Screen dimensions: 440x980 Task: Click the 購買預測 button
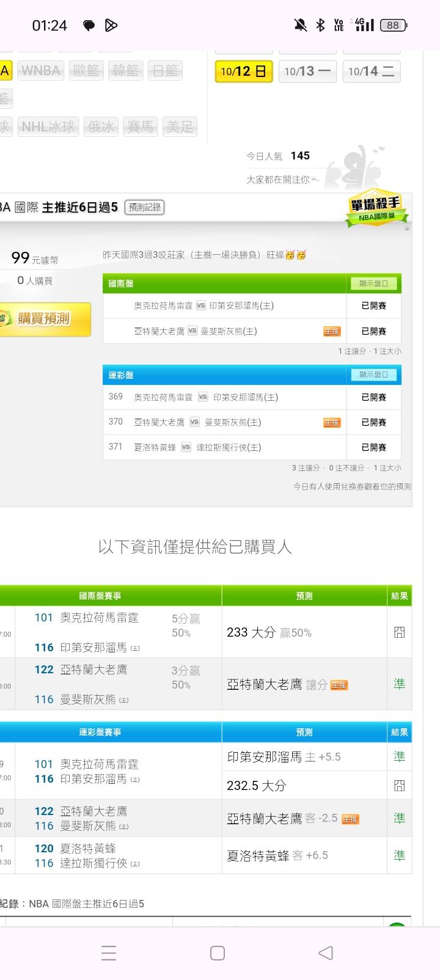pyautogui.click(x=44, y=319)
